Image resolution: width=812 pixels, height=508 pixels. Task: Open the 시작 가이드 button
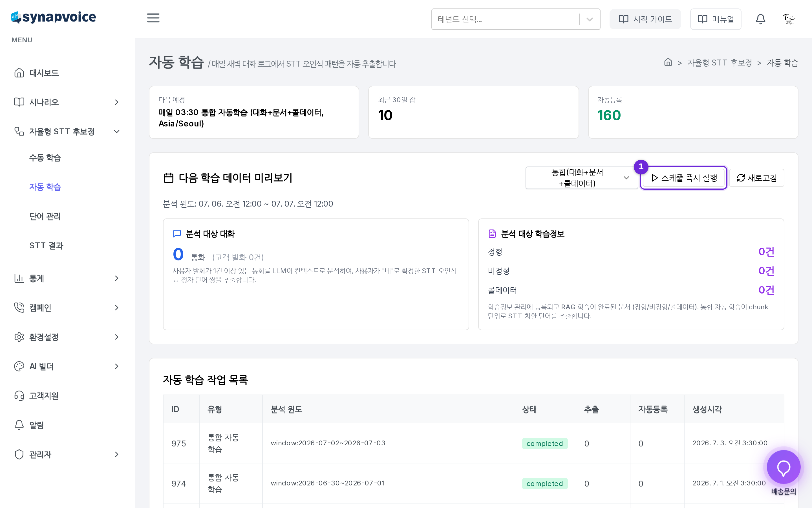coord(645,19)
